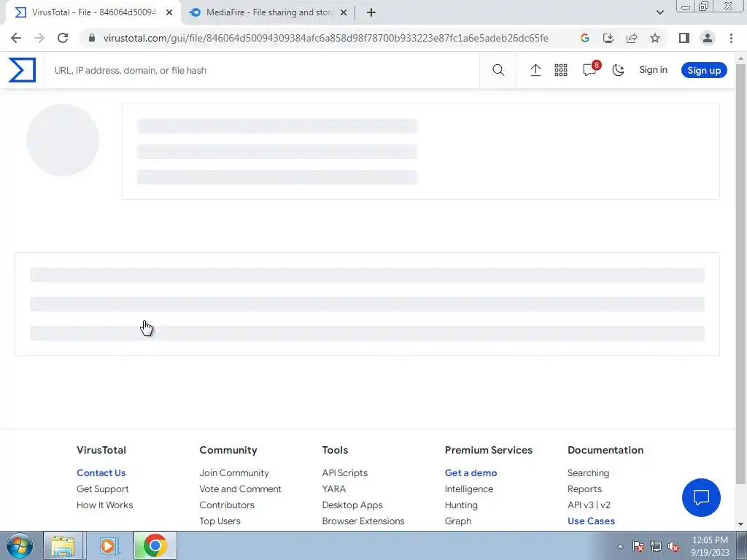The image size is (747, 560).
Task: Click the install app icon in address bar
Action: point(608,38)
